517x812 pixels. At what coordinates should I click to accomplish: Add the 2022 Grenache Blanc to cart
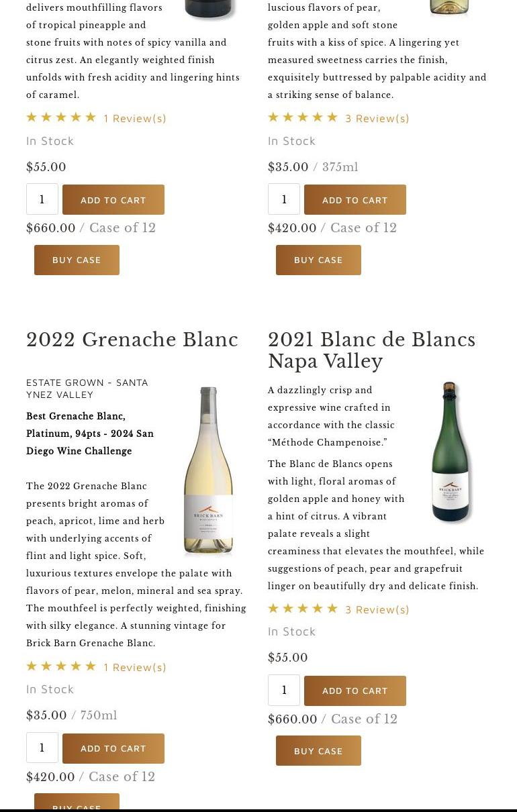click(x=113, y=748)
